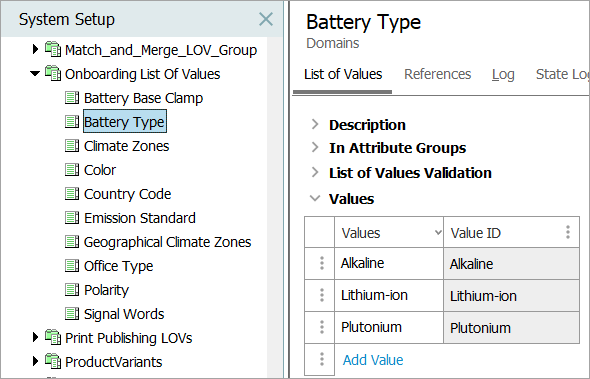Viewport: 590px width, 379px height.
Task: Open the Lithium-ion row options menu
Action: coord(322,295)
